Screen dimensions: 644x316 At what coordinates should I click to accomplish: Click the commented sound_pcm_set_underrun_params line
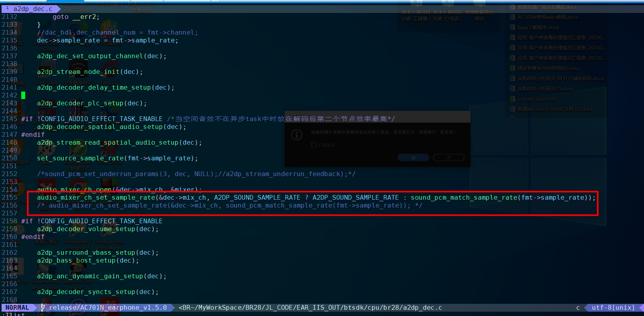click(x=196, y=174)
